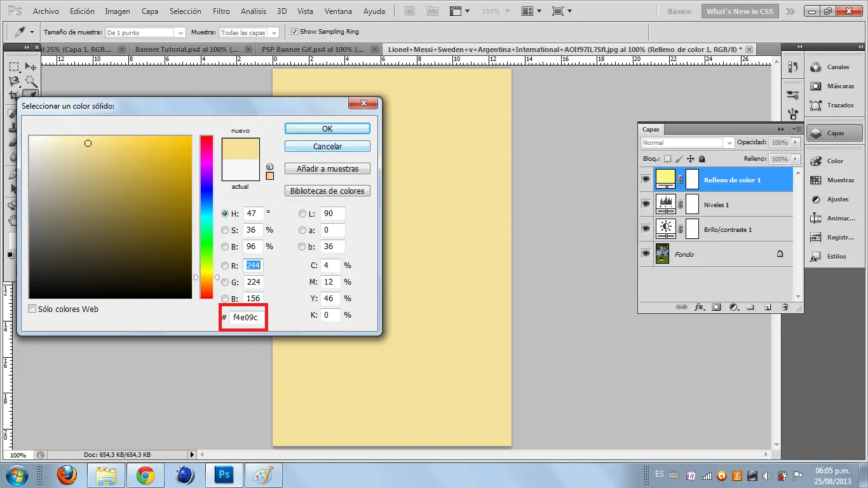
Task: Select the G green radio button
Action: coord(225,282)
